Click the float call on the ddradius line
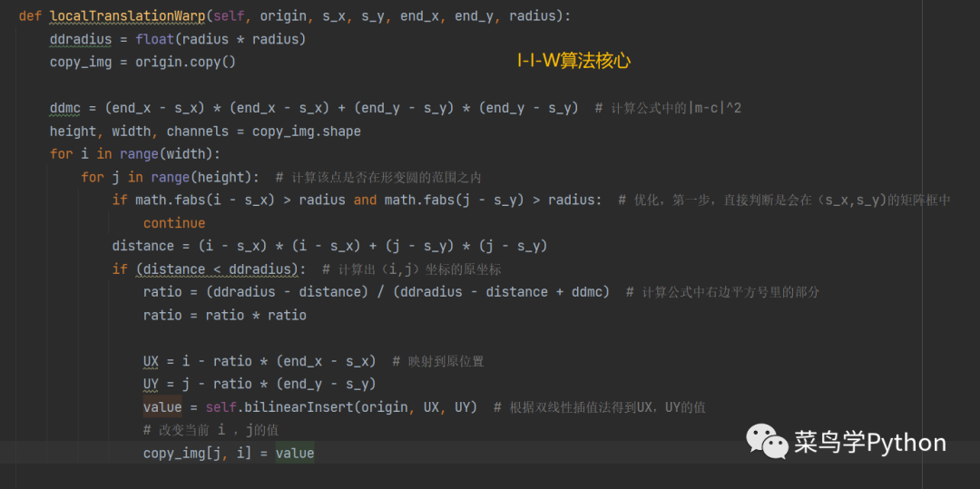 pyautogui.click(x=154, y=39)
